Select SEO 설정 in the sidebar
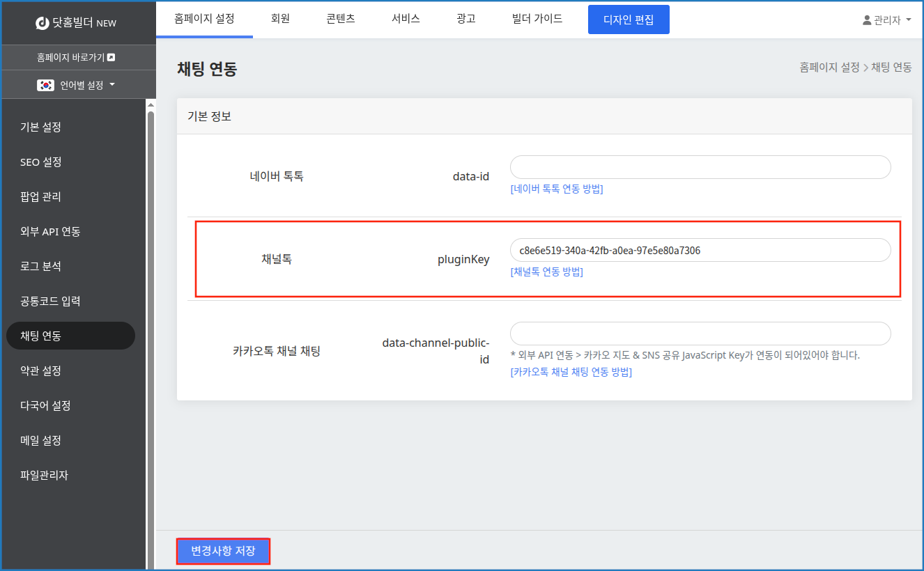This screenshot has width=924, height=571. [41, 162]
